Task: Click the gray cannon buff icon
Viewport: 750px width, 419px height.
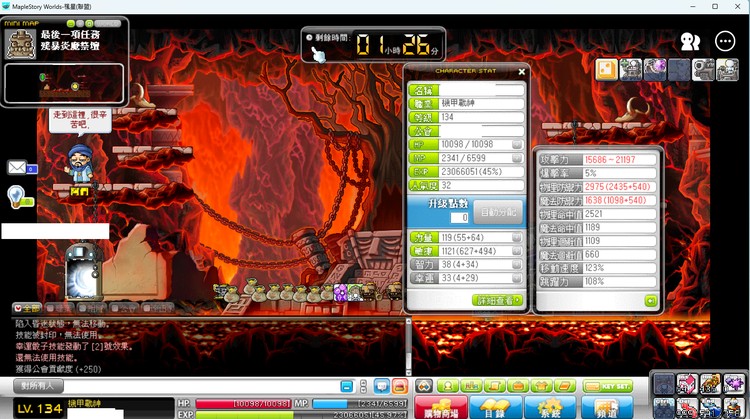Action: (x=704, y=70)
